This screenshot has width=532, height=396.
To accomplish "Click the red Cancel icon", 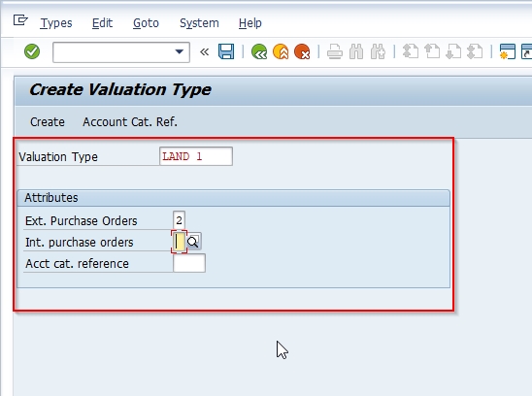I will [x=302, y=51].
